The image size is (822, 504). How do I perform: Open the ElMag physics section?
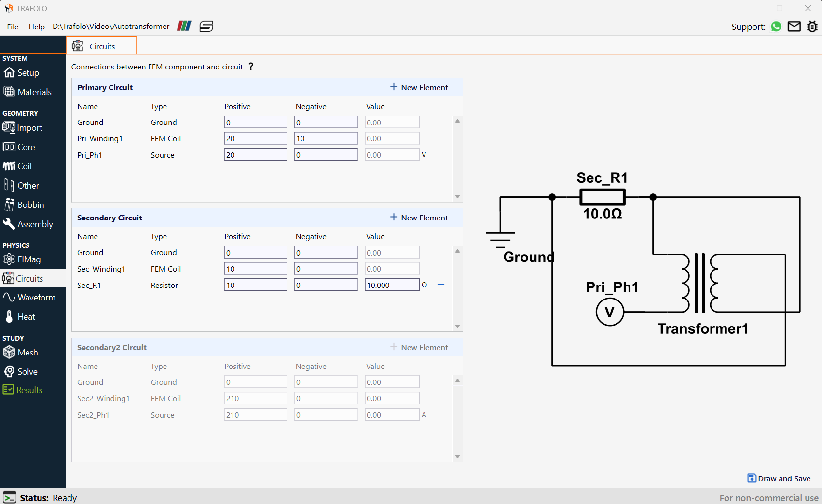[x=22, y=259]
